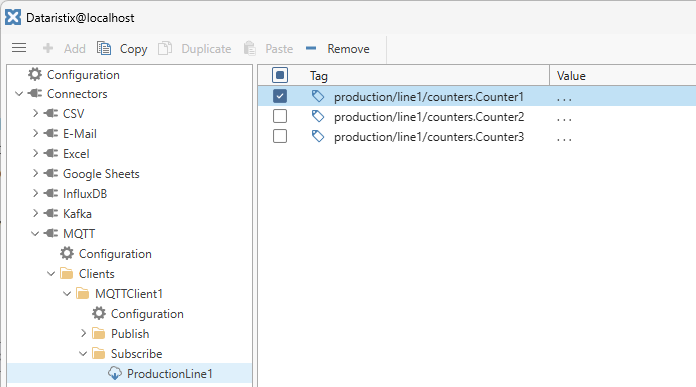The width and height of the screenshot is (696, 387).
Task: Click the Dataristix@localhost window title
Action: pos(80,18)
